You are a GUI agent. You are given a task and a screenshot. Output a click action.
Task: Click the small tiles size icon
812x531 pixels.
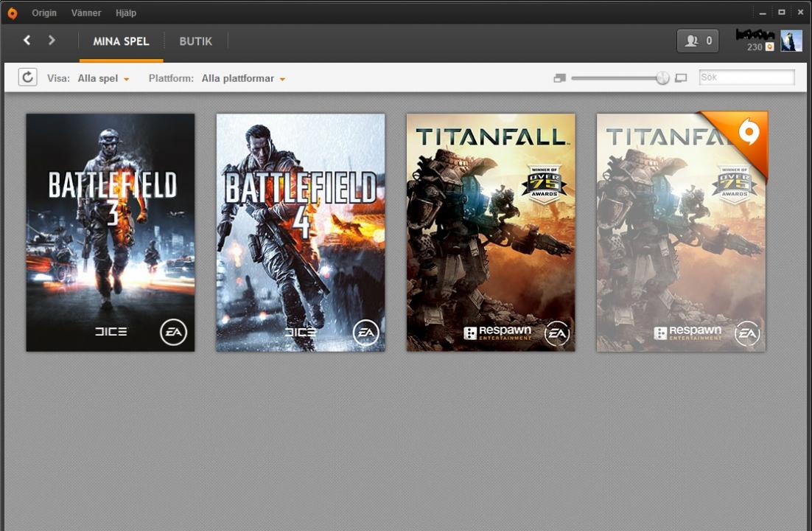(559, 78)
